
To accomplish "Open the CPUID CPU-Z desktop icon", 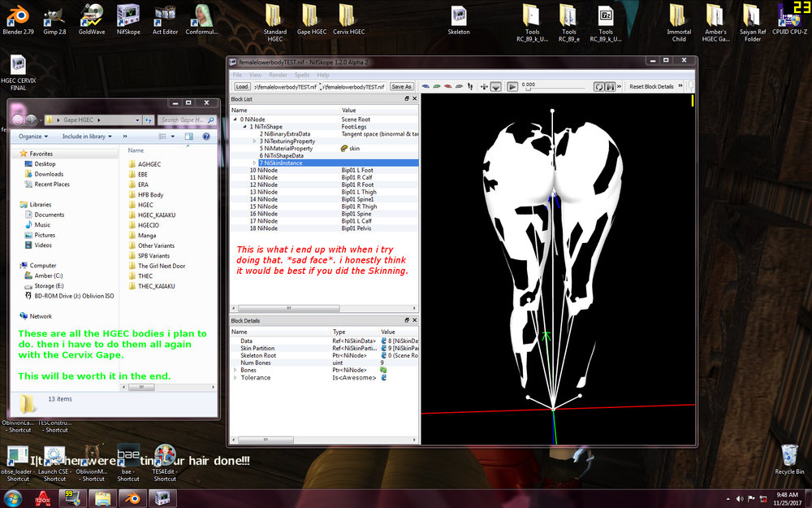I will (x=789, y=20).
